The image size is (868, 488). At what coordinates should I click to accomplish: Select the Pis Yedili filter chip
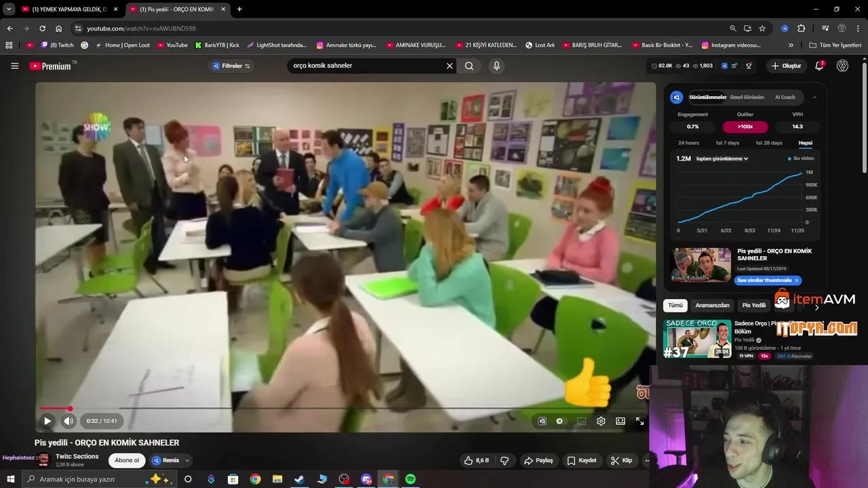pyautogui.click(x=753, y=306)
